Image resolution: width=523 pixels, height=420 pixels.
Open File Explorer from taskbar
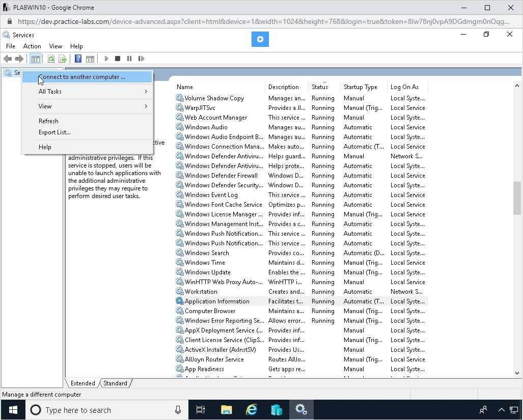pos(226,410)
